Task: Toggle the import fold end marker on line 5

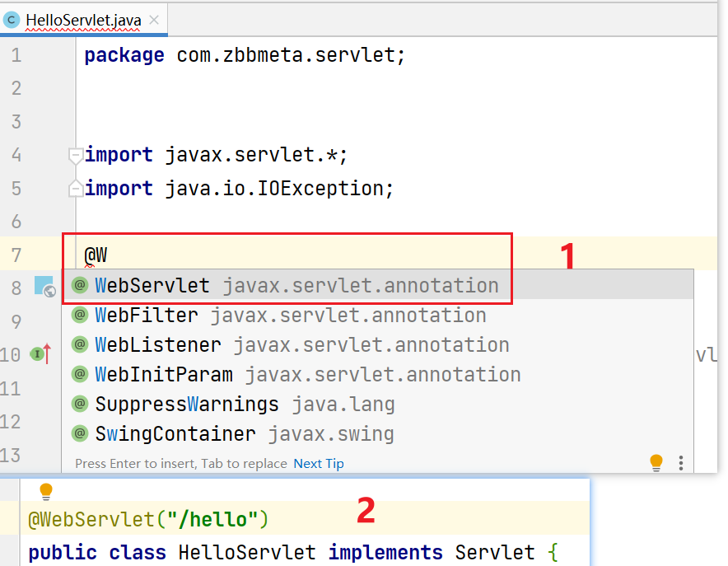Action: 76,189
